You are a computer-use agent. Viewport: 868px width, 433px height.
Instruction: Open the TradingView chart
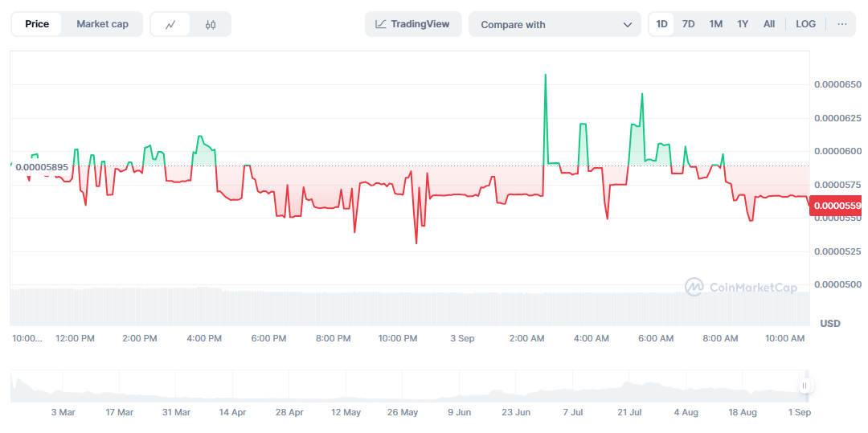[413, 24]
